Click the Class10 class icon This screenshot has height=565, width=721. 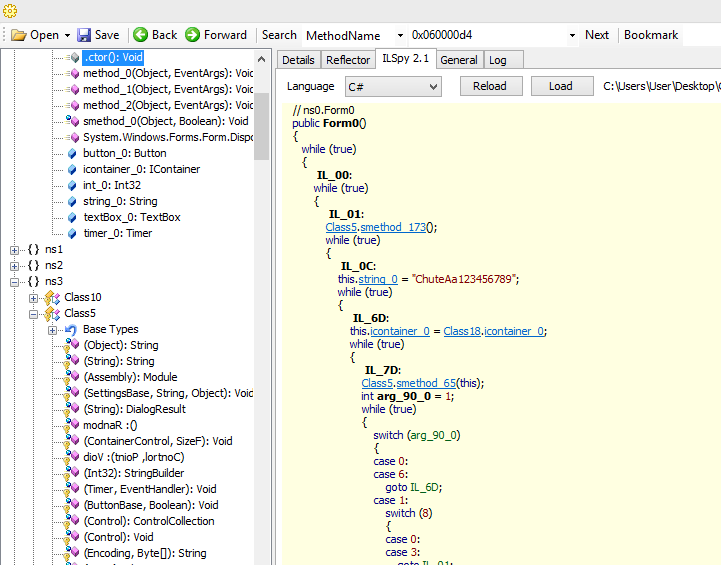(x=52, y=298)
